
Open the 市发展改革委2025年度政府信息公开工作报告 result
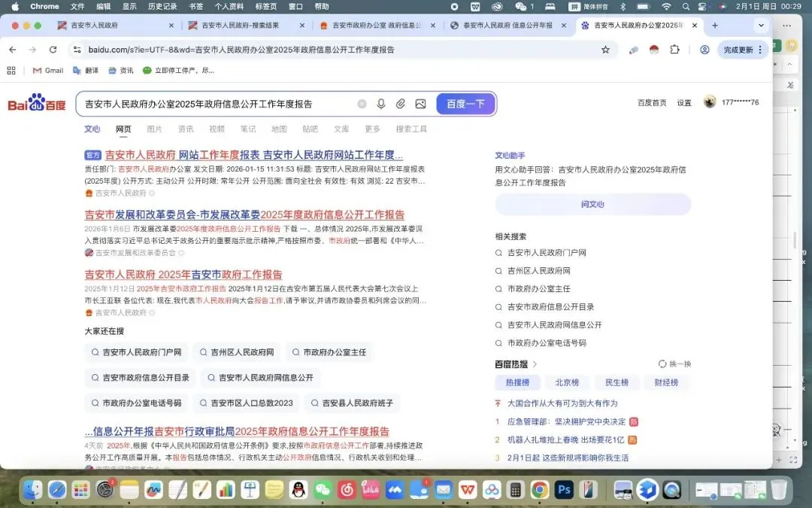(x=244, y=214)
